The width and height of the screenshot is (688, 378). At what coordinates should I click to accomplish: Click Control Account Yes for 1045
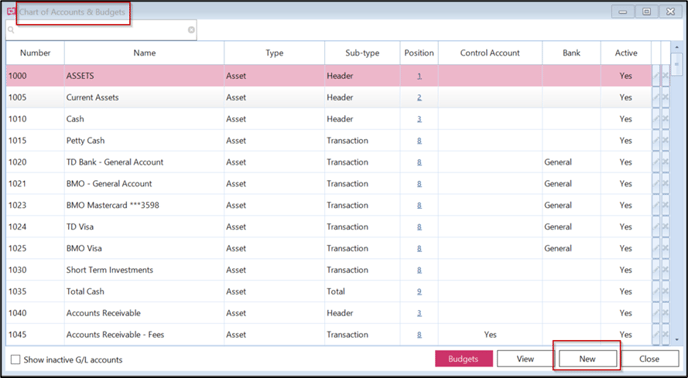tap(490, 335)
